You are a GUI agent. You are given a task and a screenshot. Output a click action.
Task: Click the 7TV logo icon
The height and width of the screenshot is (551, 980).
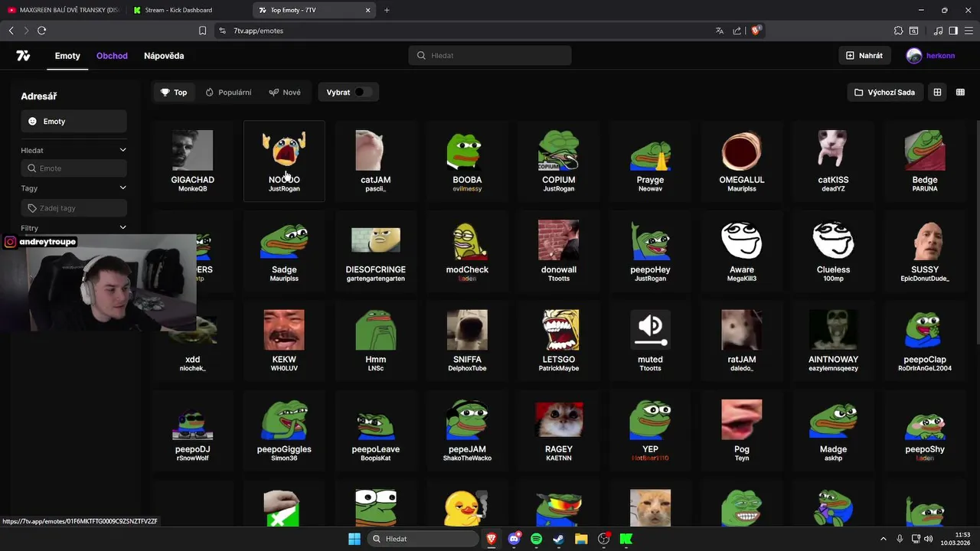point(23,56)
